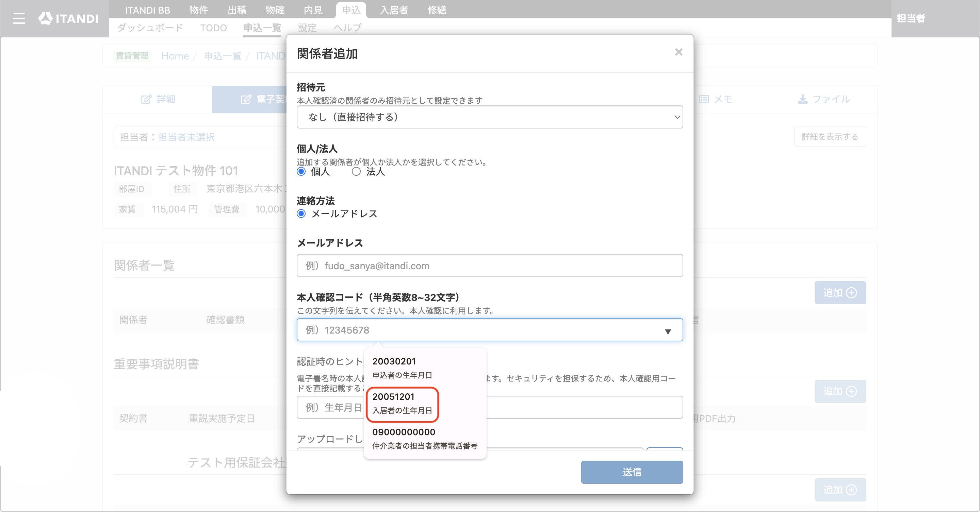Click the ITANDI logo
Viewport: 980px width, 512px height.
coord(68,18)
